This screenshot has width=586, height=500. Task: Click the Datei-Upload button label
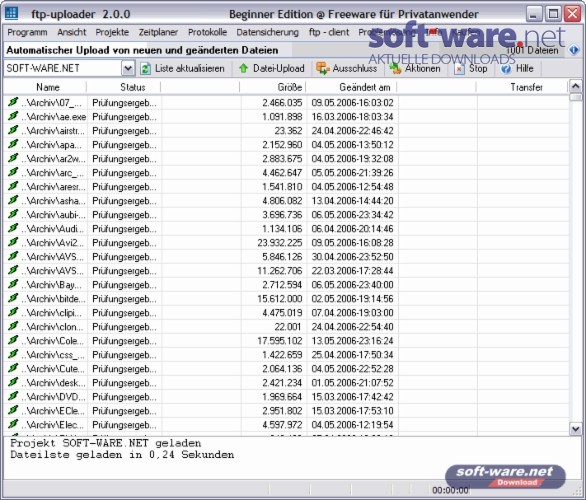pyautogui.click(x=278, y=68)
